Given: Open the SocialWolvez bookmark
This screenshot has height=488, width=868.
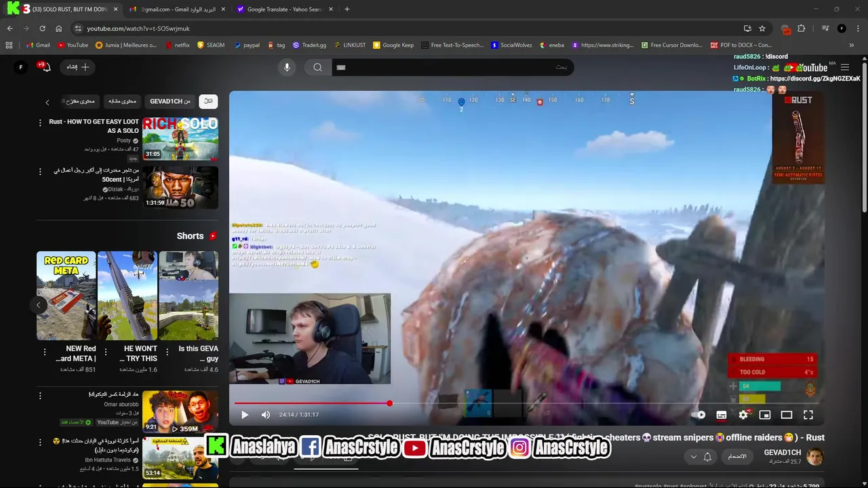Looking at the screenshot, I should (511, 45).
